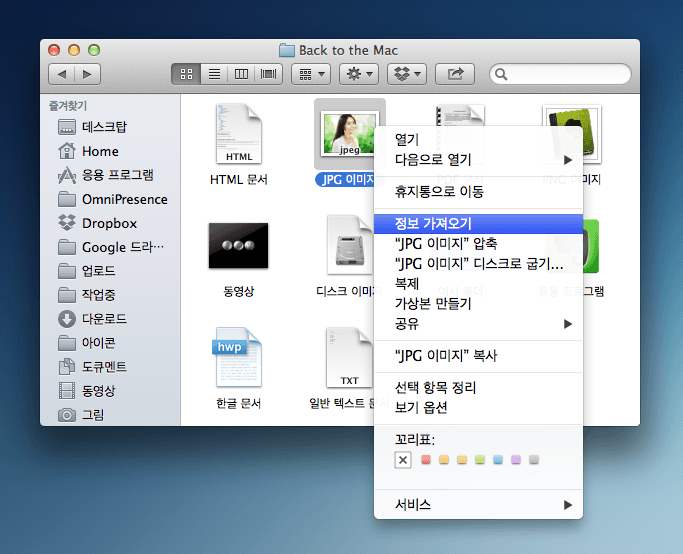This screenshot has height=554, width=683.
Task: Apply the gray label color
Action: 534,459
